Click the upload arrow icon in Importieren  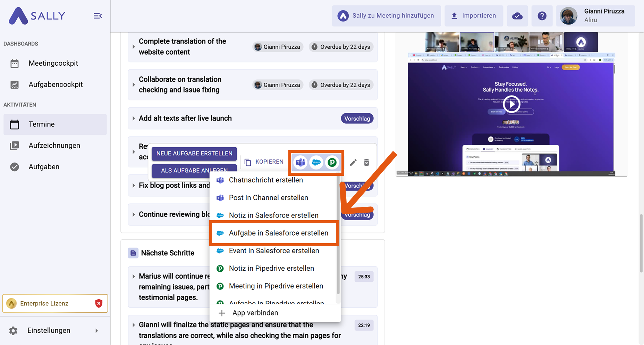[454, 16]
